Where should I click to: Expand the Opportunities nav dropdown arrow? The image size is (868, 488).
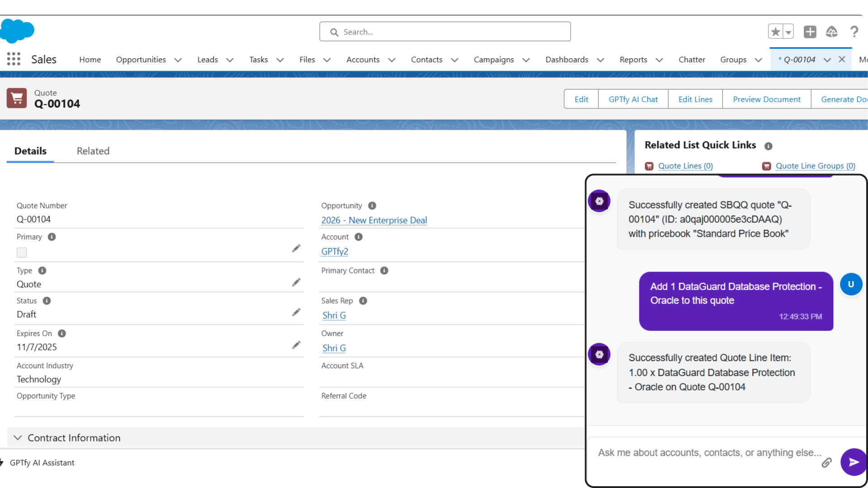[178, 60]
